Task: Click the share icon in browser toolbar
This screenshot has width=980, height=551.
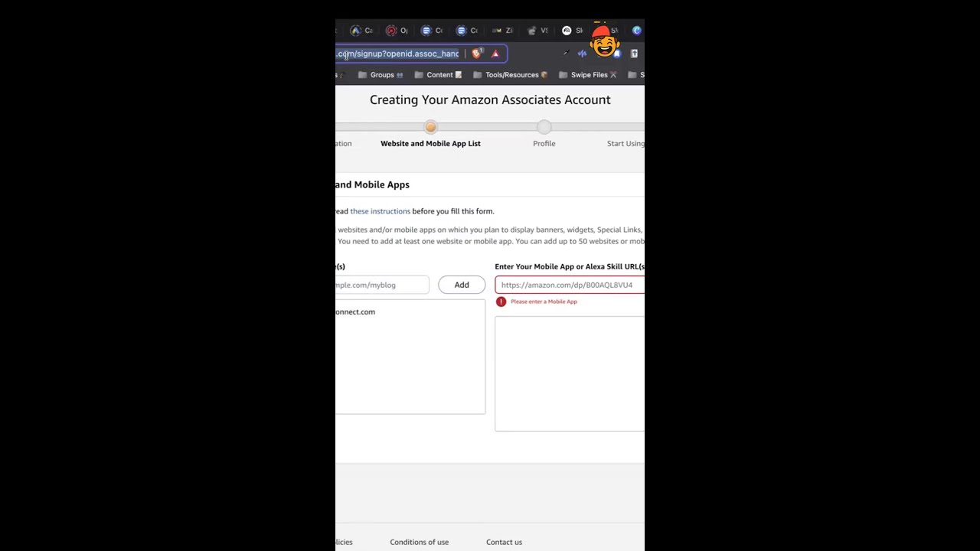Action: click(634, 54)
